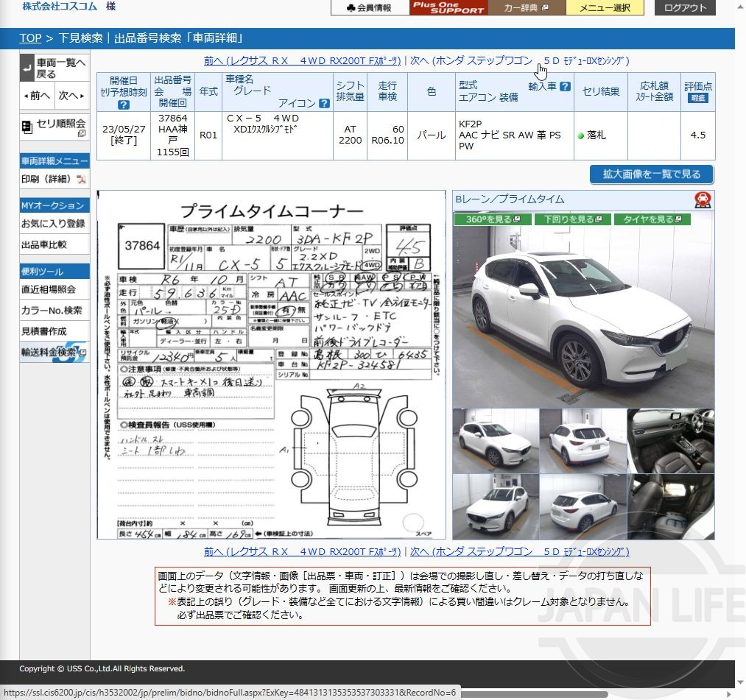Click the ? help icon under 開催日刈予想時刻

click(124, 105)
